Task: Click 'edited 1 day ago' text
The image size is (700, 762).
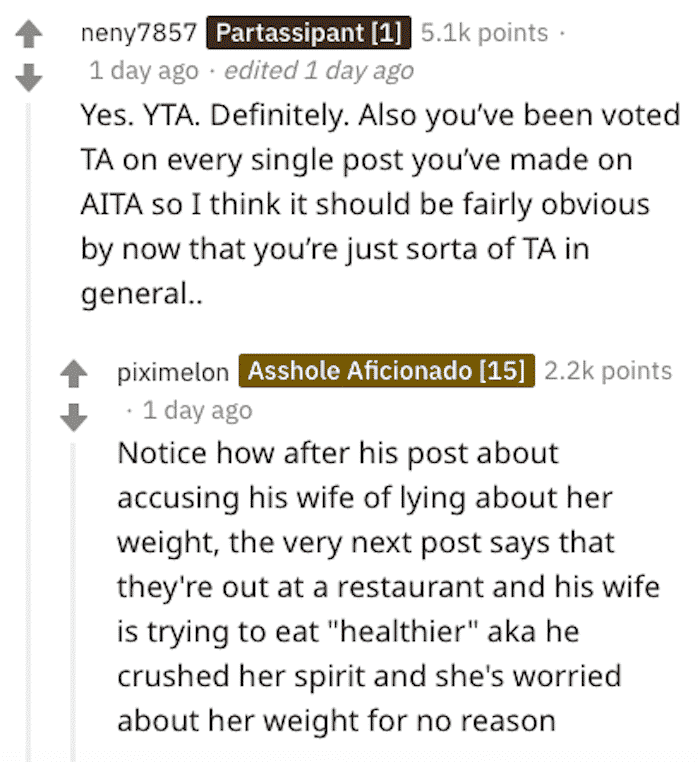Action: (x=319, y=71)
